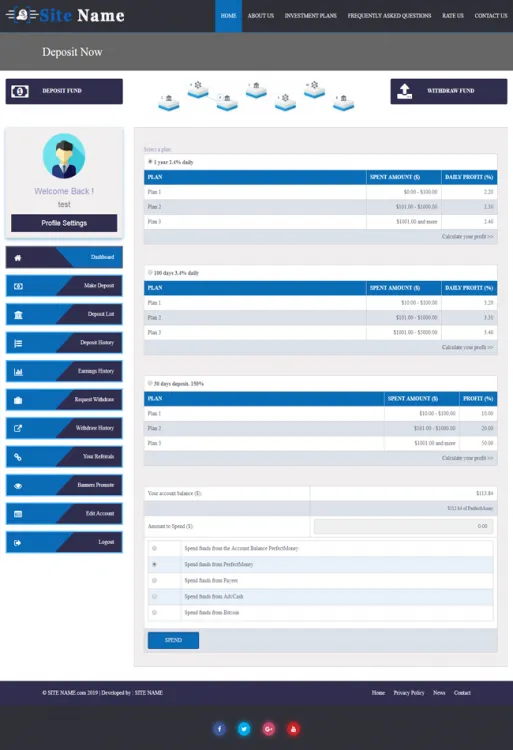Select the 1 year 2.4% daily plan

[x=150, y=162]
